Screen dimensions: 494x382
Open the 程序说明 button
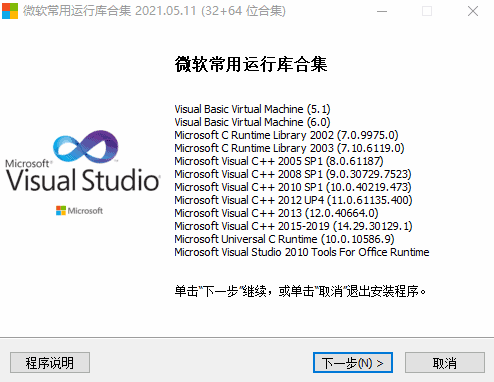tap(50, 362)
